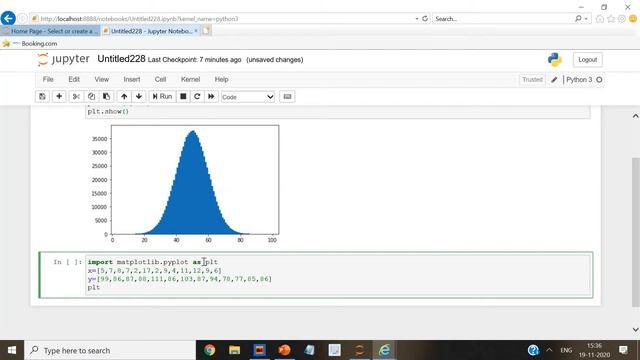Image resolution: width=640 pixels, height=360 pixels.
Task: Open the command palette keyboard icon
Action: (287, 97)
